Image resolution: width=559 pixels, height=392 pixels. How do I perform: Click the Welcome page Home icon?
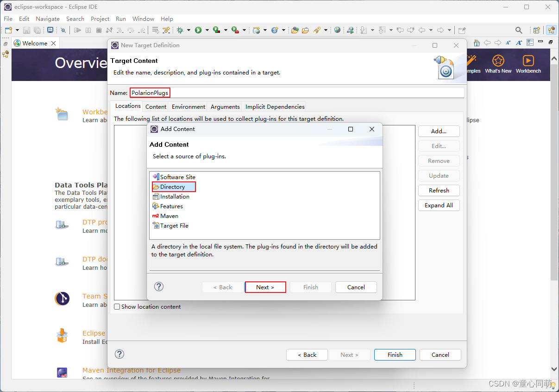coord(477,42)
